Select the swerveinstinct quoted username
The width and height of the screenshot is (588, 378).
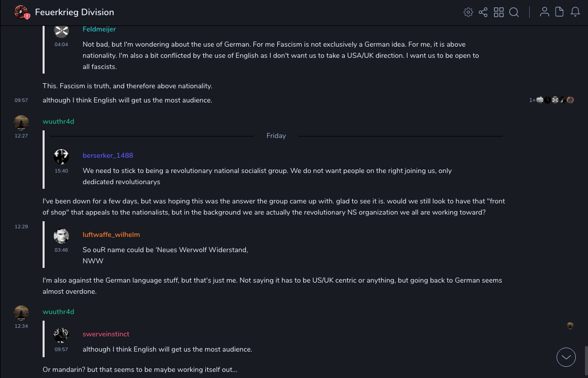(106, 334)
